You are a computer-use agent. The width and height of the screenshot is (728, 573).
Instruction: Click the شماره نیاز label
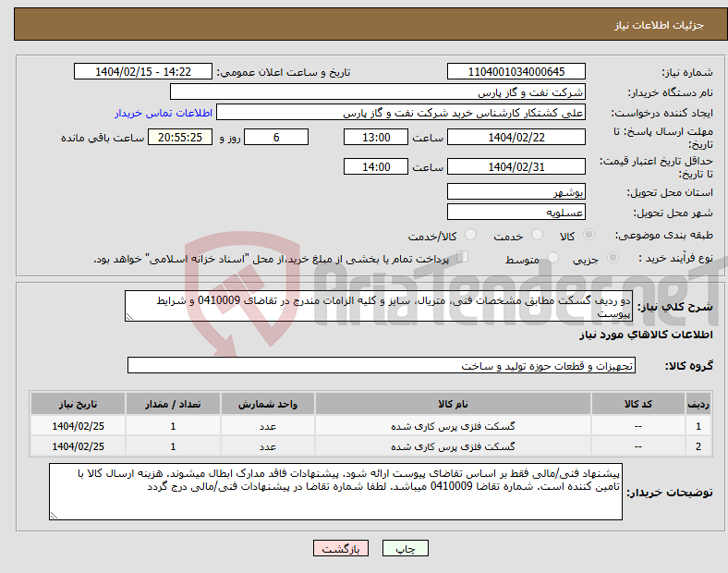click(x=687, y=72)
